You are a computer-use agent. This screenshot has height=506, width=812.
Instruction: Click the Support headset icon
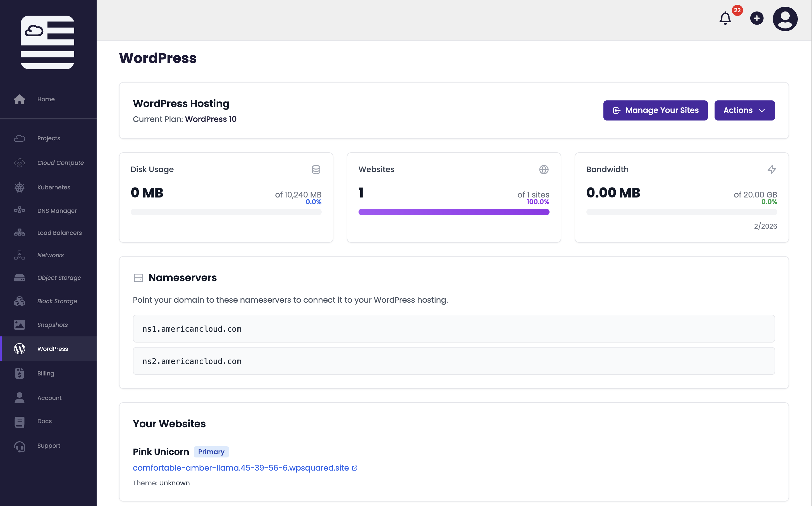pos(20,446)
